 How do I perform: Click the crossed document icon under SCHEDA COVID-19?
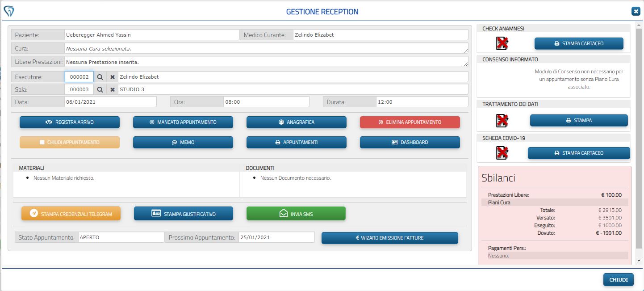[x=501, y=152]
